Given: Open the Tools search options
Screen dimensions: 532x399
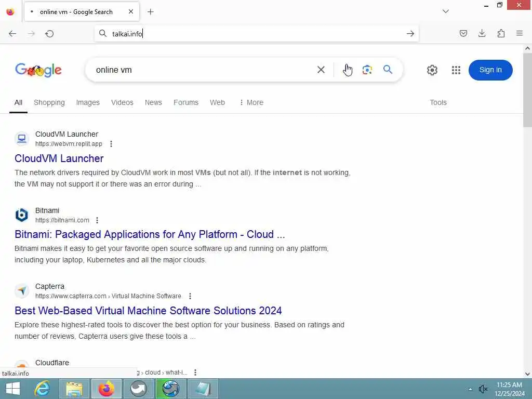Looking at the screenshot, I should point(438,102).
